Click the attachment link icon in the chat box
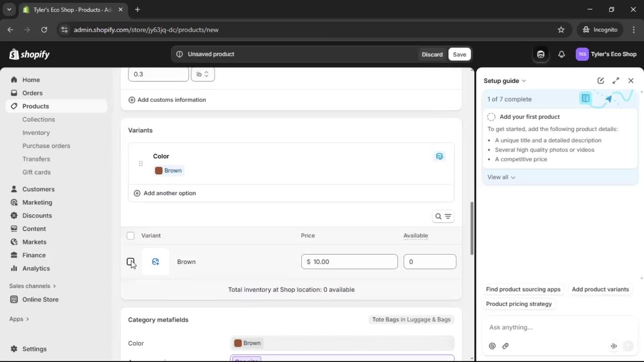This screenshot has height=362, width=644. (506, 346)
